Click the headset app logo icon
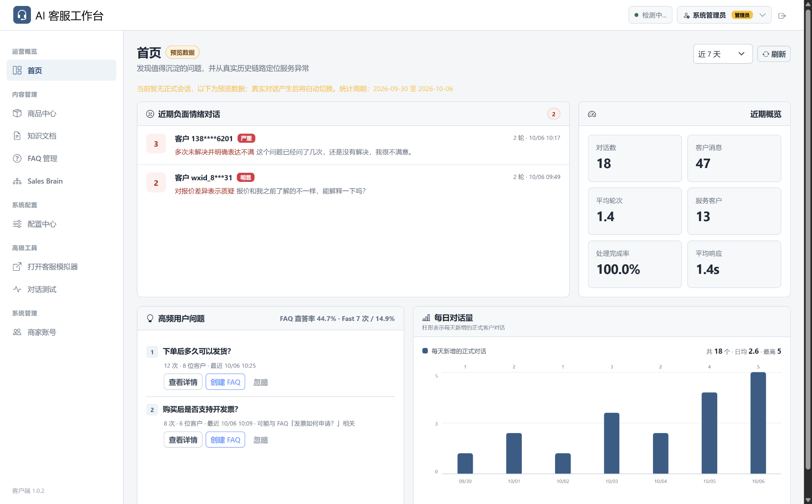The height and width of the screenshot is (504, 812). 22,15
